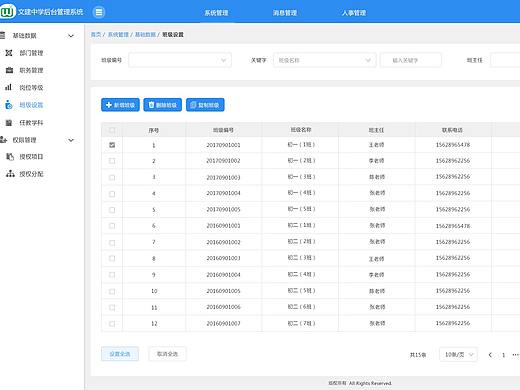Check the checkbox for row 2

coord(112,161)
